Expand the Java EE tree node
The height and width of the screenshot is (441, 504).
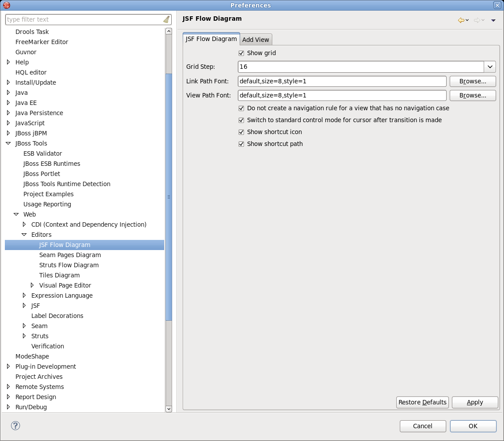click(8, 103)
